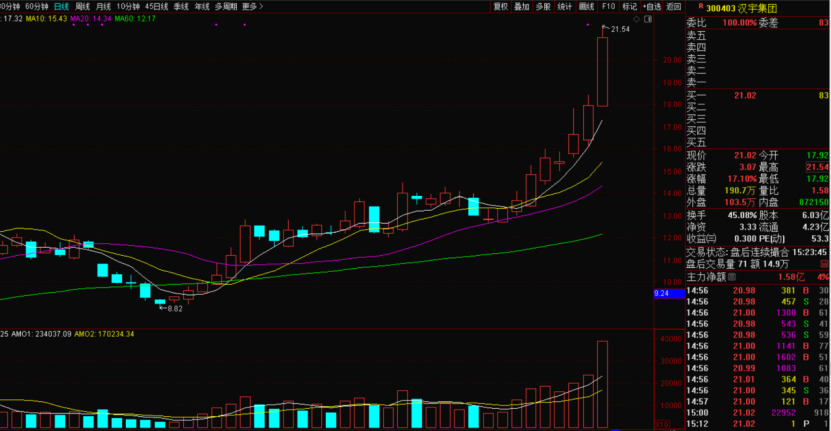Click the 换手 45.08% value
This screenshot has width=831, height=431.
(x=742, y=215)
